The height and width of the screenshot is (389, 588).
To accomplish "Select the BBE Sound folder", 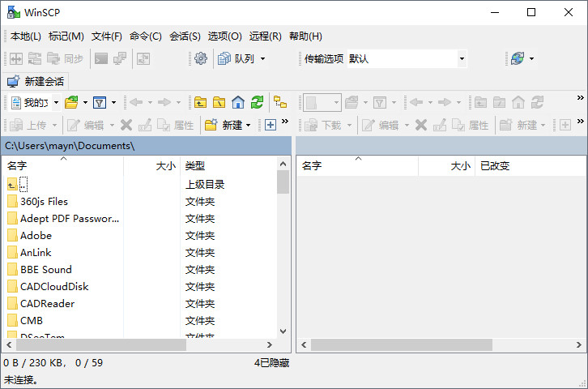I will [x=40, y=269].
